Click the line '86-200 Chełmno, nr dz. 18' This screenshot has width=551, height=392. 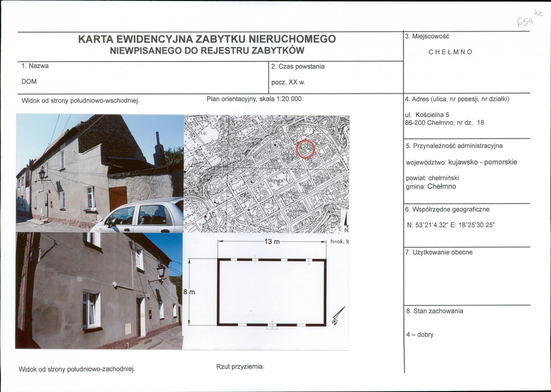[x=444, y=123]
